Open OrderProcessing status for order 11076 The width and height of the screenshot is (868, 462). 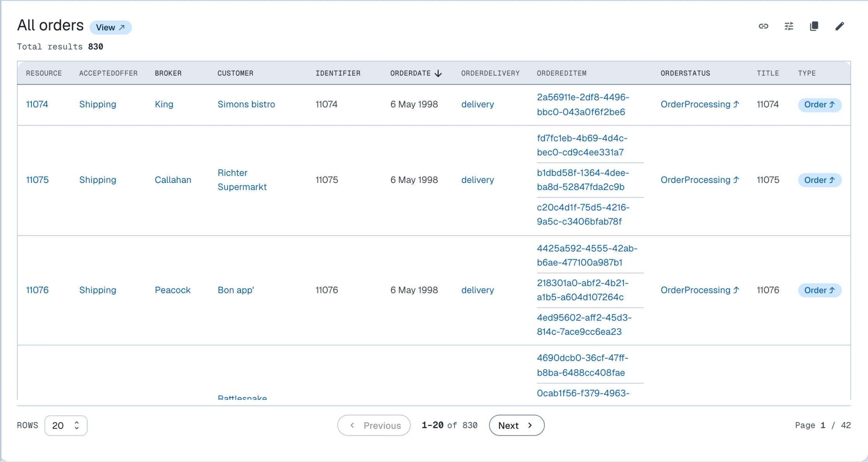(x=700, y=290)
